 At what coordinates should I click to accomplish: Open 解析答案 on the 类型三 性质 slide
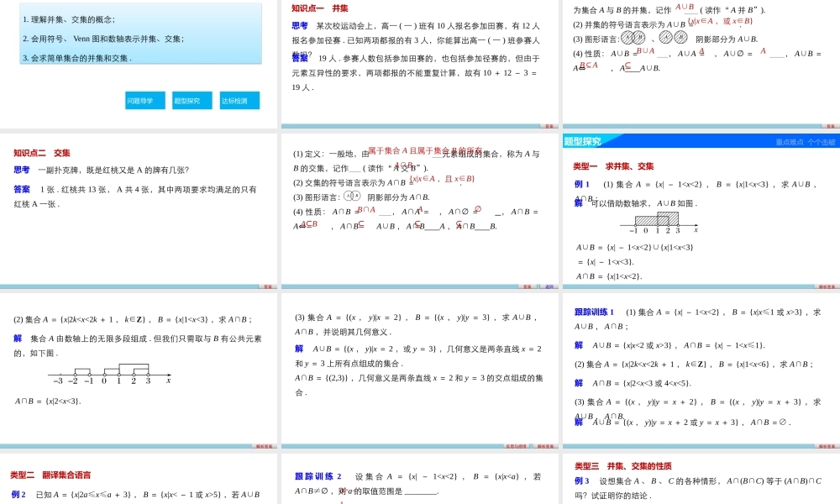(827, 501)
